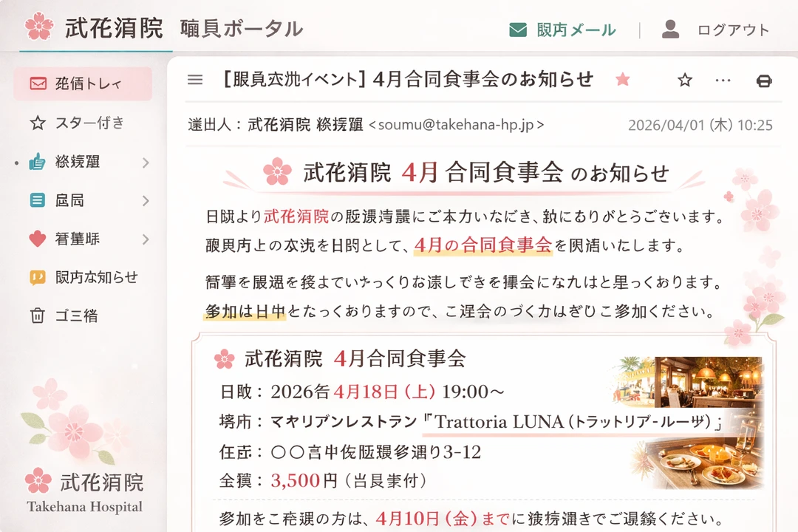Screen dimensions: 798x532
Task: Click the user profile avatar icon
Action: point(670,29)
